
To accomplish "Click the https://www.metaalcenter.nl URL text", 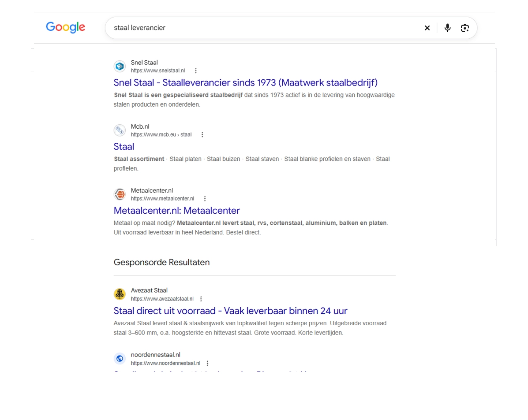I will click(163, 199).
